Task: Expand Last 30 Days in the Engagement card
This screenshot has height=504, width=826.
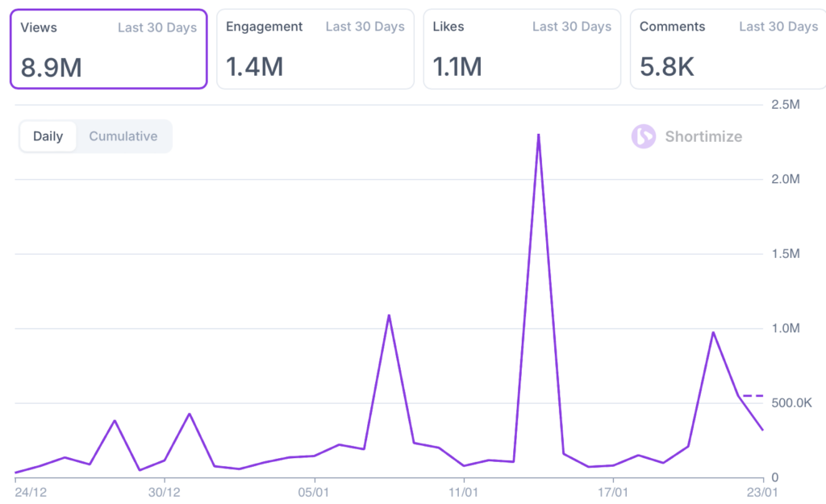Action: click(x=365, y=27)
